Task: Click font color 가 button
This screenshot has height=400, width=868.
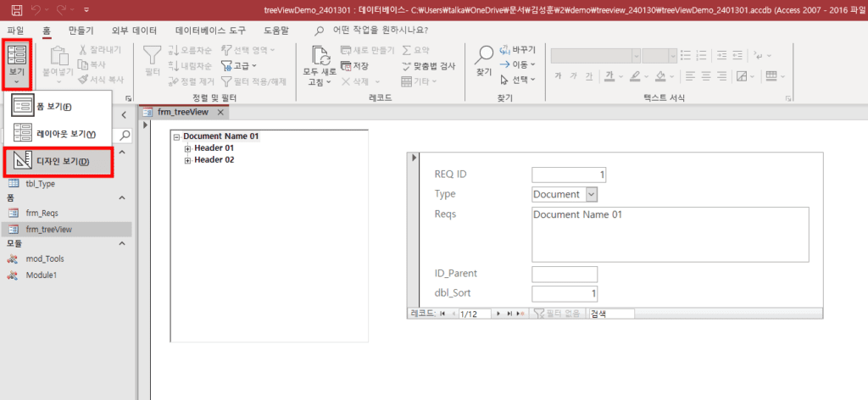Action: [x=609, y=75]
